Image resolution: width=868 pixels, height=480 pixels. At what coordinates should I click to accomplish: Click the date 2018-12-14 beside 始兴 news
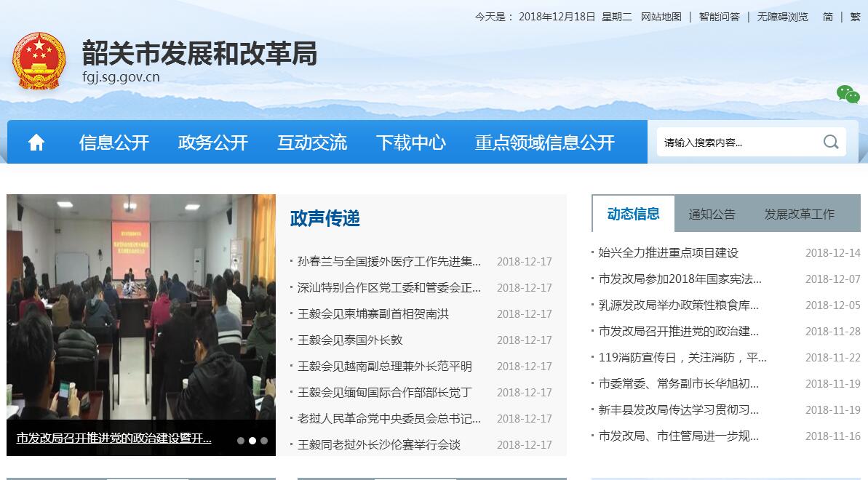tap(833, 253)
